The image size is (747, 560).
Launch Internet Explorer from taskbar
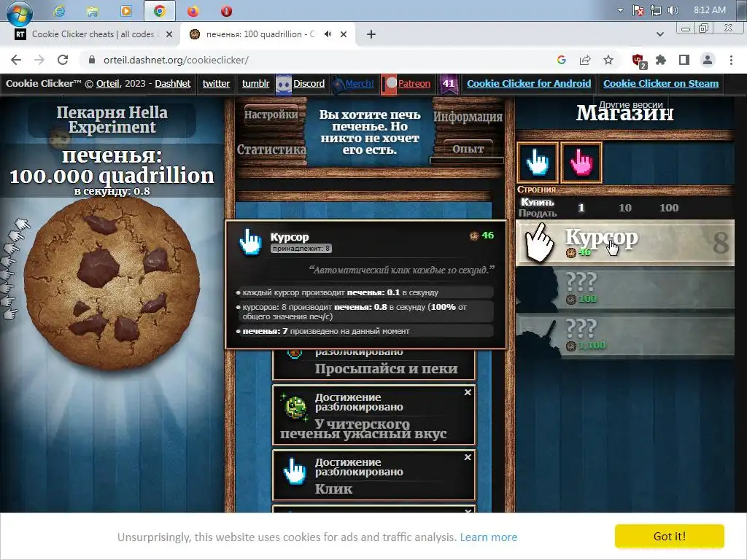[59, 10]
